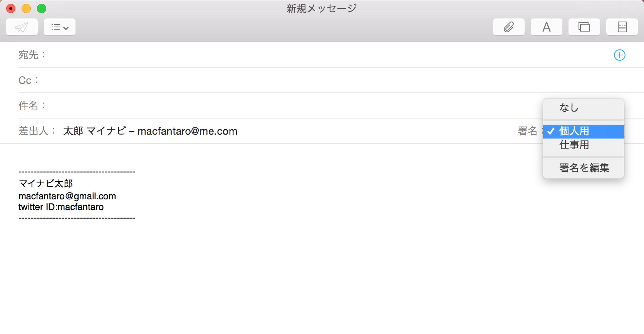Open the header fields list dropdown
Screen dimensions: 644x334
tap(60, 27)
